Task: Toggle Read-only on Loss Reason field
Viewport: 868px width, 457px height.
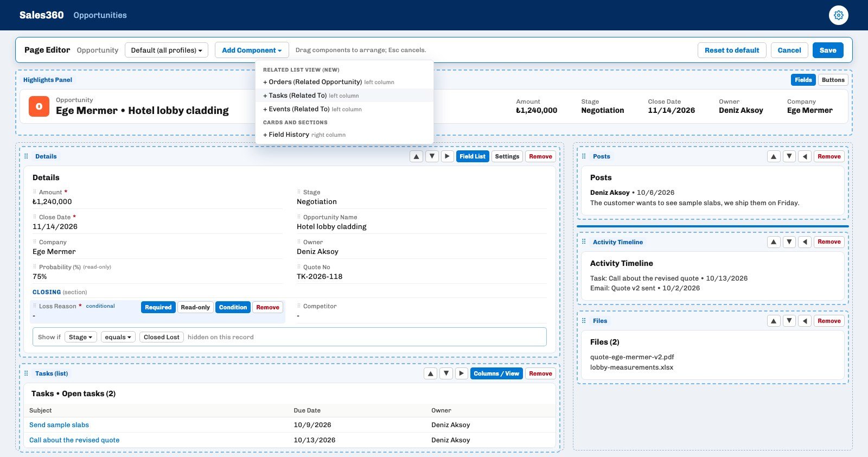Action: click(x=195, y=307)
